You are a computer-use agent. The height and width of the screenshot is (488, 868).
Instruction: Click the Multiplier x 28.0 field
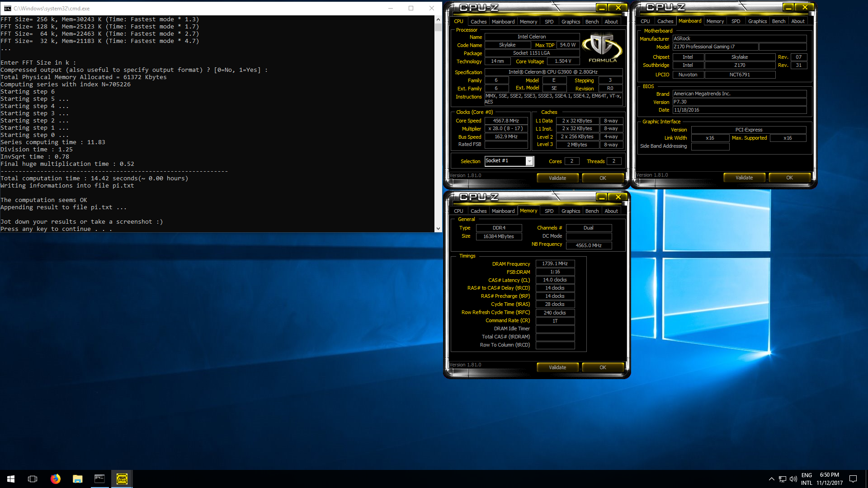point(506,129)
